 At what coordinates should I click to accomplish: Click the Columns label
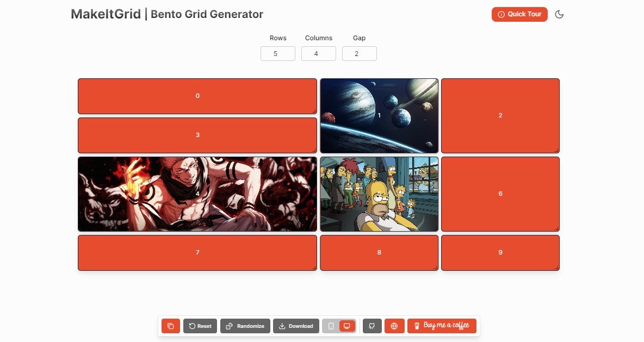(319, 38)
